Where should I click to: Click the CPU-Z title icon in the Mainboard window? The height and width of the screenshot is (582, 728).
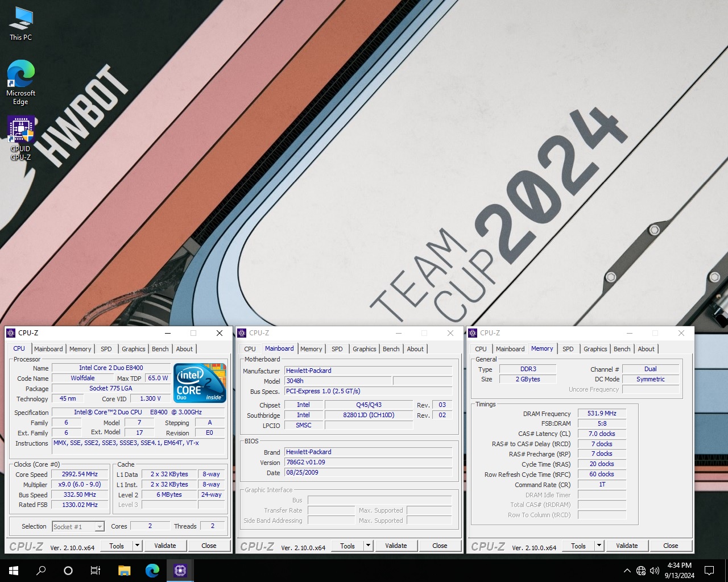click(242, 333)
